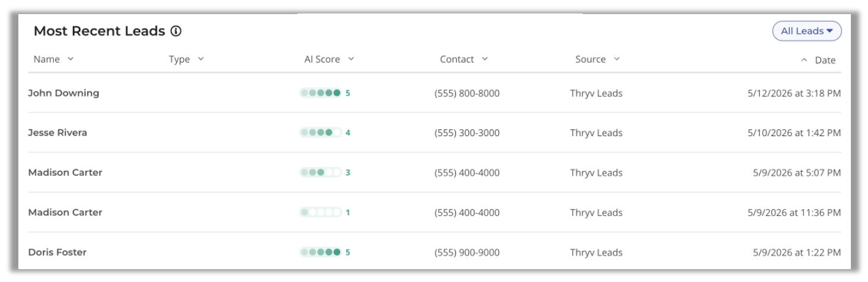
Task: Click the Date column ascending arrow
Action: (x=804, y=60)
